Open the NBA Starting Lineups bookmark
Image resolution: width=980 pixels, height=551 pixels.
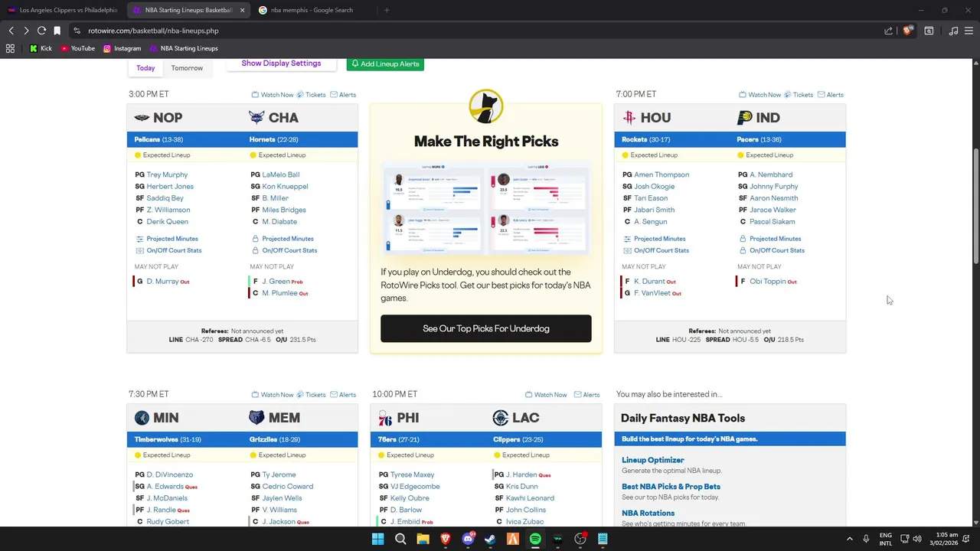tap(184, 48)
